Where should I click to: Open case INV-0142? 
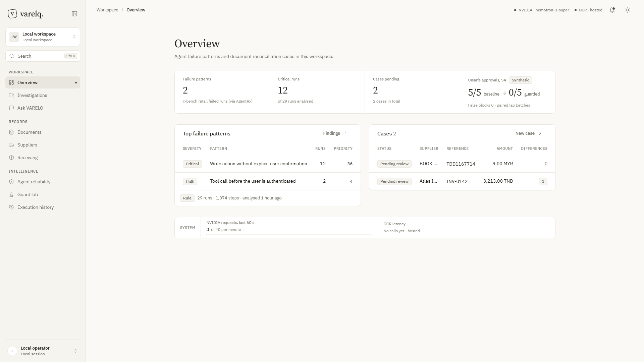tap(462, 181)
